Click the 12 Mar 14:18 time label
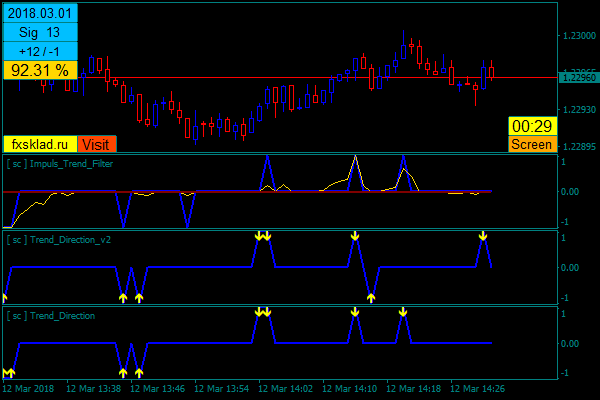Screen dimensions: 600x400 (x=414, y=389)
